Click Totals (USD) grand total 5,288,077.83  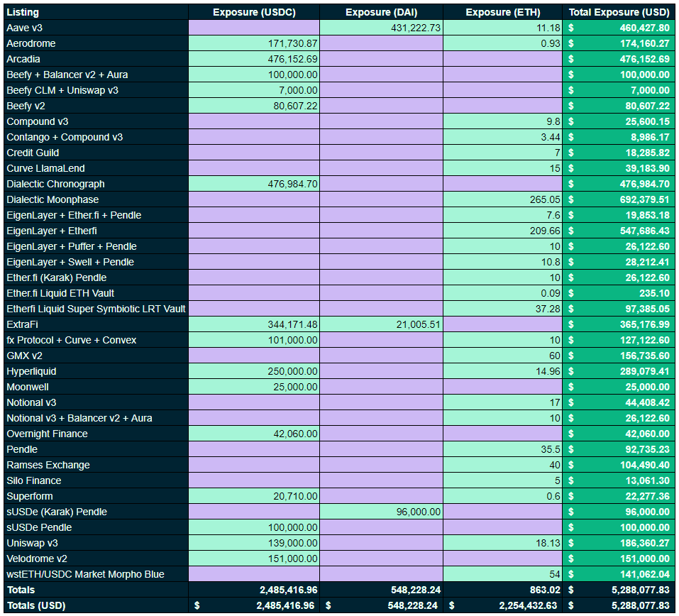click(x=619, y=605)
